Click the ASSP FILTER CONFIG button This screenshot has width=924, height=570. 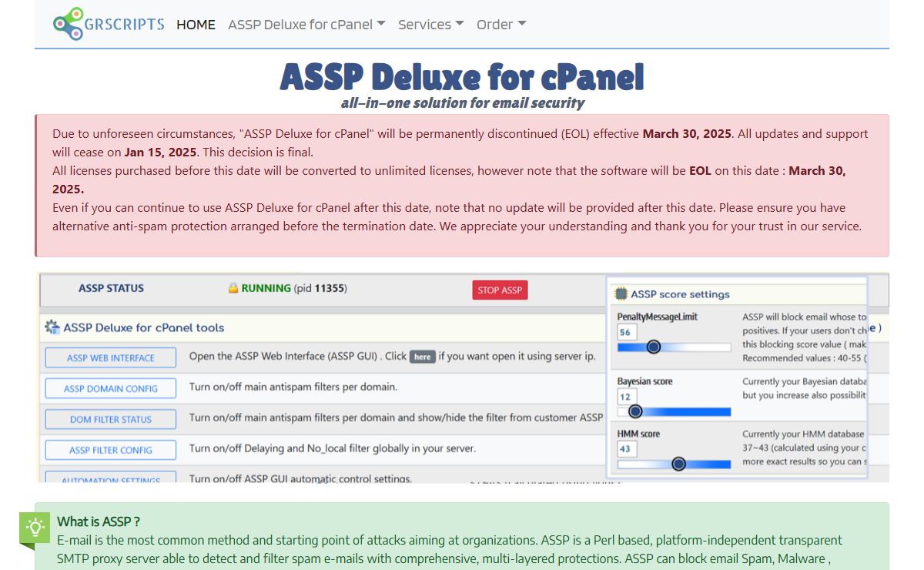click(111, 451)
